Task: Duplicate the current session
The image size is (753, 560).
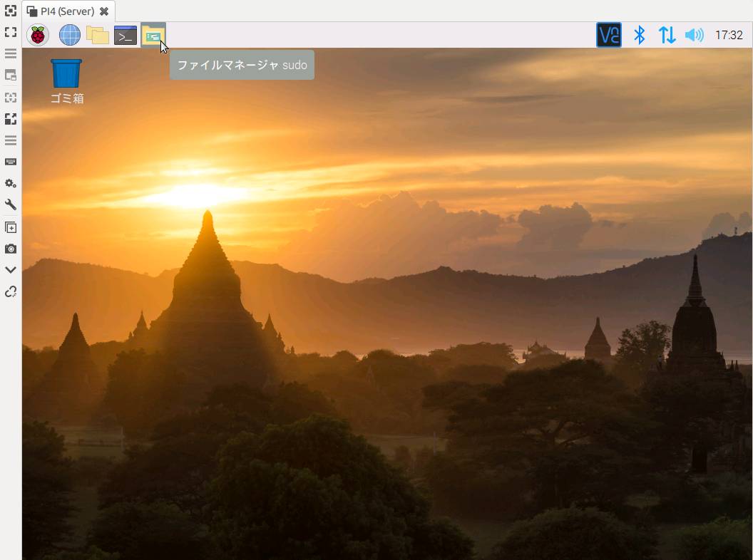Action: click(x=11, y=227)
